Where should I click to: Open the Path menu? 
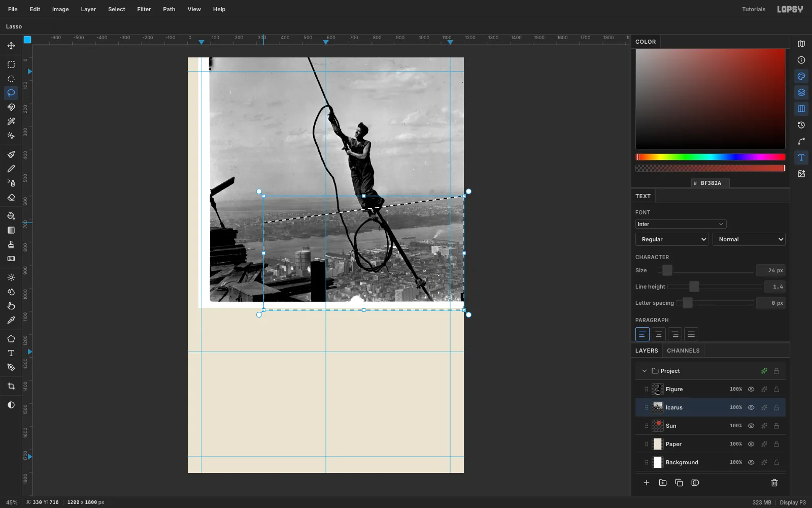169,9
